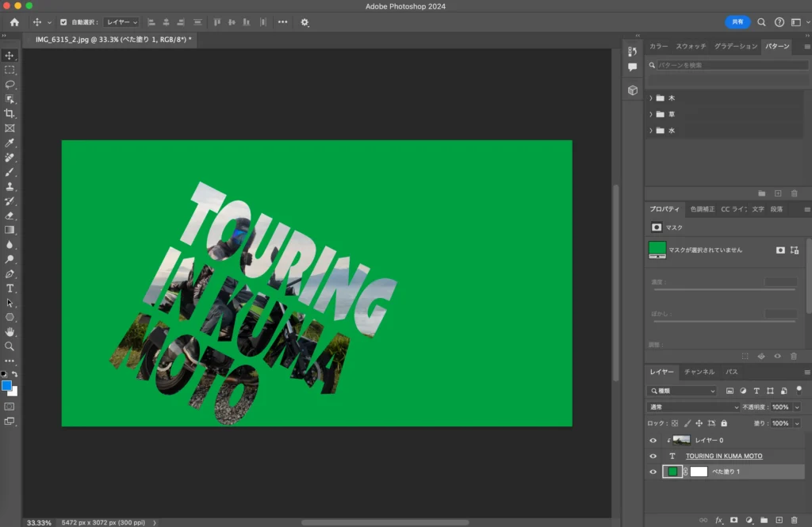Switch to the グラデーション tab
The image size is (812, 527).
[x=735, y=47]
